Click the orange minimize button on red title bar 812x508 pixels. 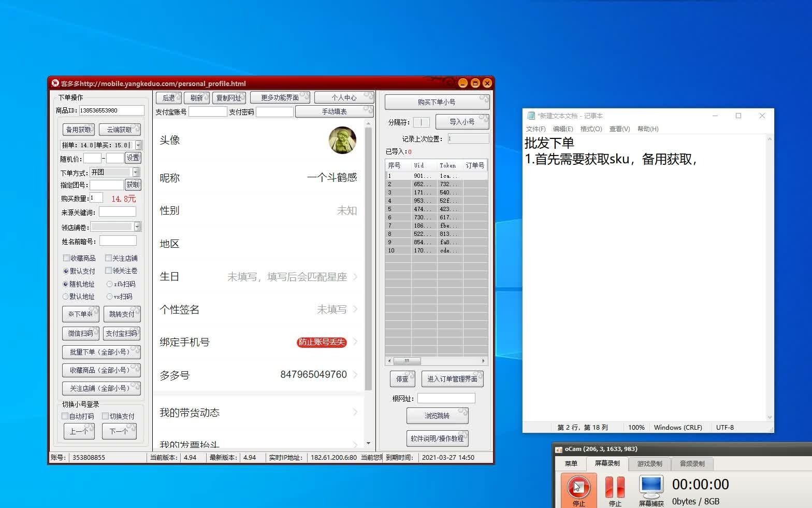click(463, 83)
